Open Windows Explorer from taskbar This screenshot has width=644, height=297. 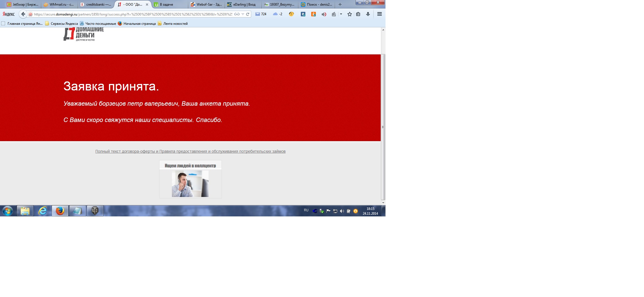click(x=25, y=211)
